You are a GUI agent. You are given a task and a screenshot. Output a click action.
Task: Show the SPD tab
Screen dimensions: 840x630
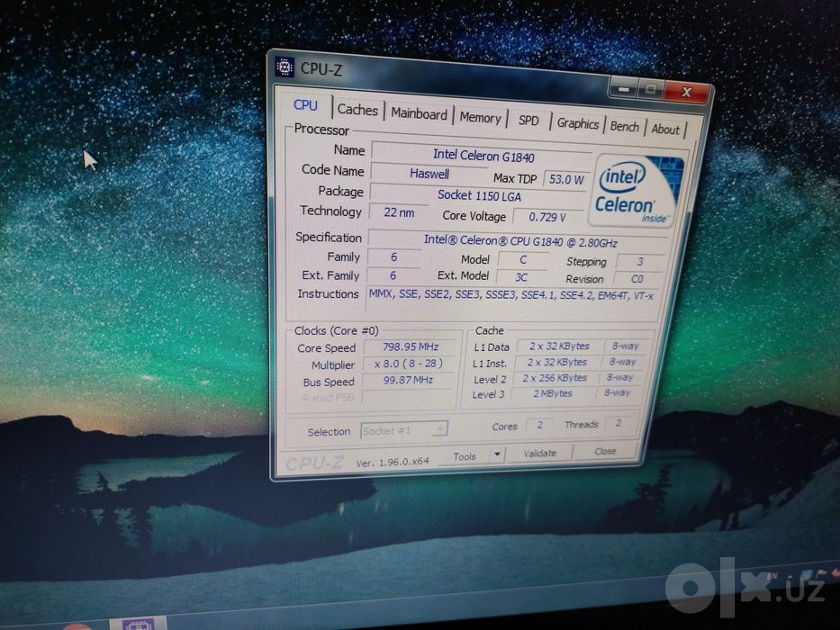pos(528,121)
